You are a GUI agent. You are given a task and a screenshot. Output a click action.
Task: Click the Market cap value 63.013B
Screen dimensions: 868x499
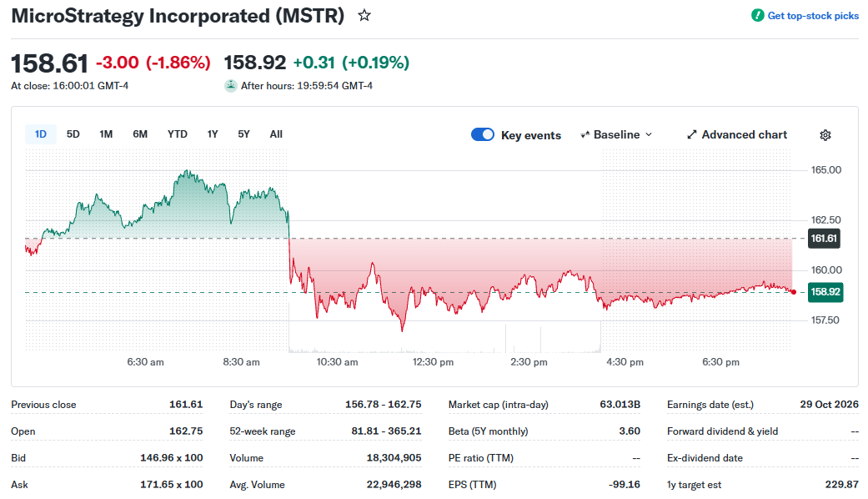[x=620, y=405]
